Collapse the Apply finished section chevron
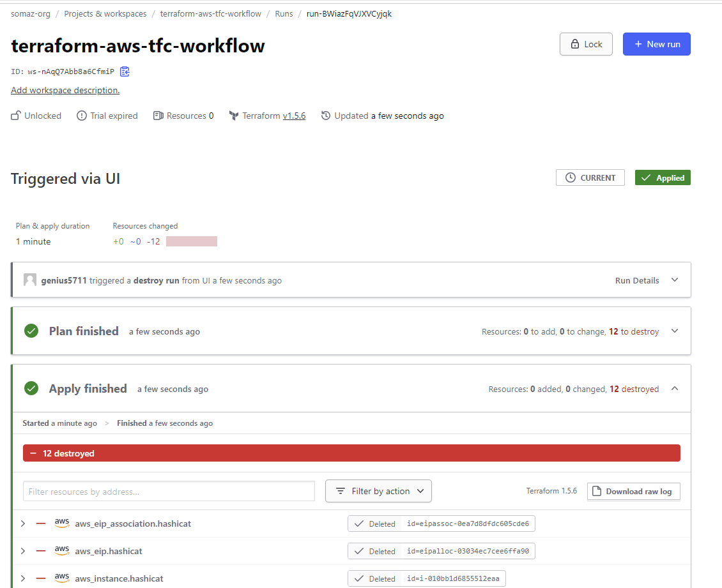The height and width of the screenshot is (588, 722). click(x=675, y=388)
